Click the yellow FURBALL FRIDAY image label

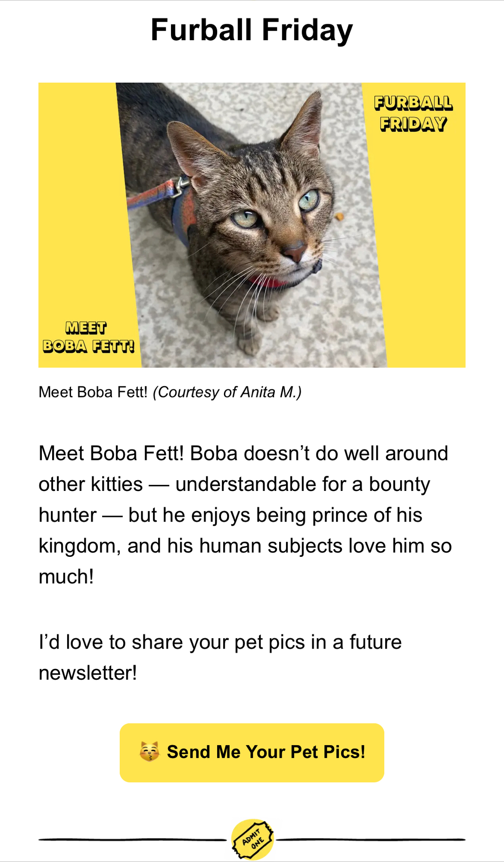[x=413, y=113]
